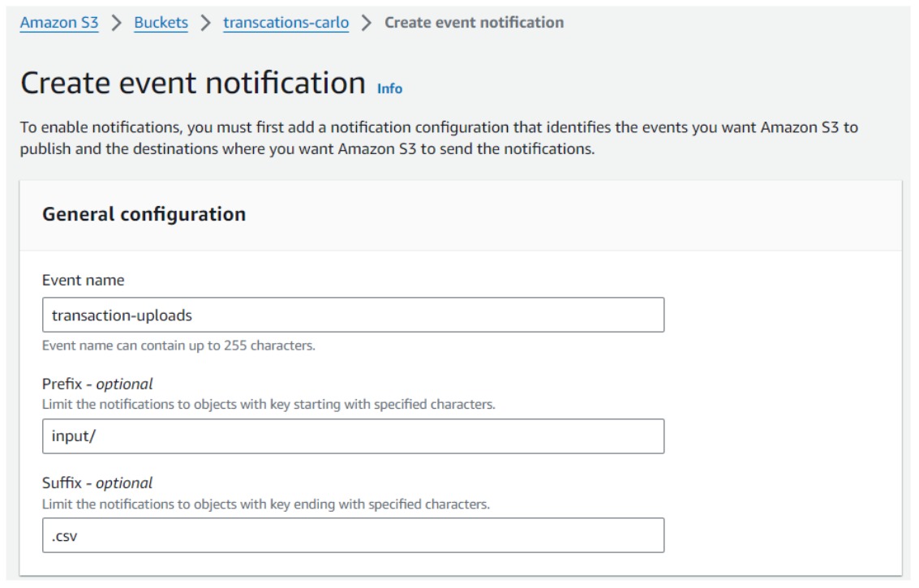Open the transcations-carlo bucket breadcrumb
Viewport: 919px width, 588px height.
tap(286, 23)
